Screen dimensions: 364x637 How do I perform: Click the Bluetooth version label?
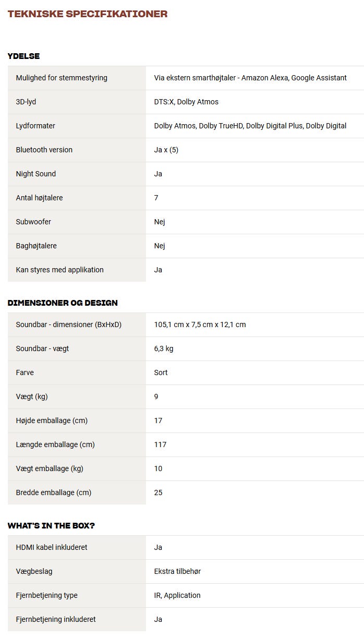coord(44,150)
